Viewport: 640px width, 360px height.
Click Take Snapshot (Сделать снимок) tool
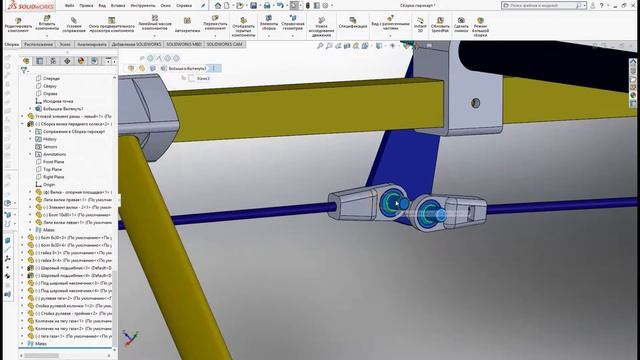pos(461,25)
